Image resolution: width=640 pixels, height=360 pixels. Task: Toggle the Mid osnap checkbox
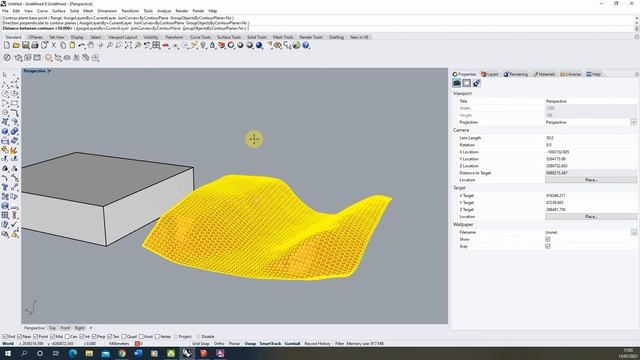click(52, 337)
